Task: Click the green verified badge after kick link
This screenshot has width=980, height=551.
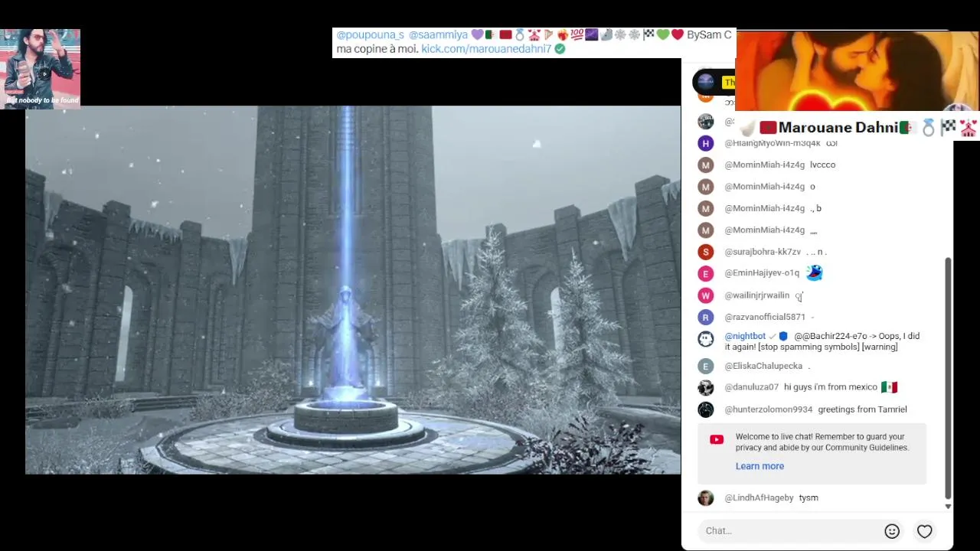Action: click(560, 49)
